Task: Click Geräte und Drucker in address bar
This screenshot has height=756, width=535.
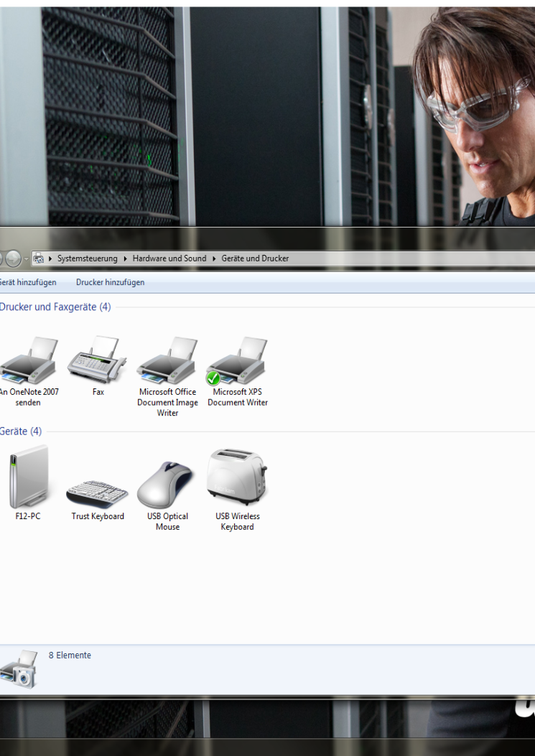Action: (x=255, y=258)
